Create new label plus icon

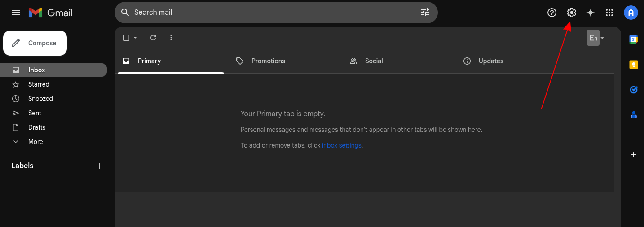coord(99,166)
